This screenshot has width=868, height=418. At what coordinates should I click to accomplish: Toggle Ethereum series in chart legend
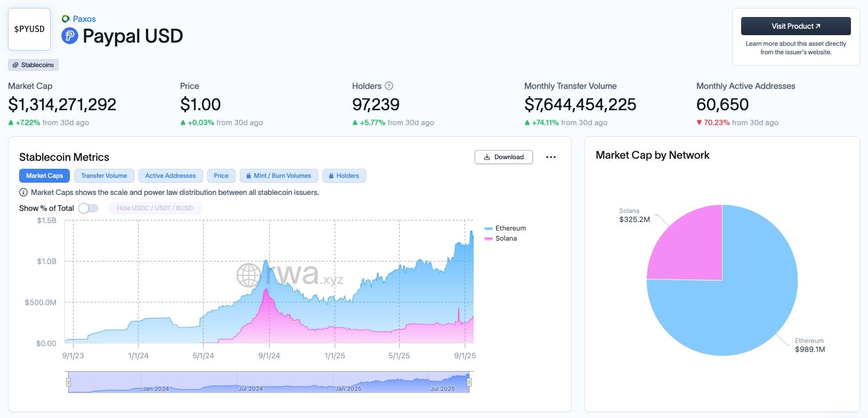[505, 228]
